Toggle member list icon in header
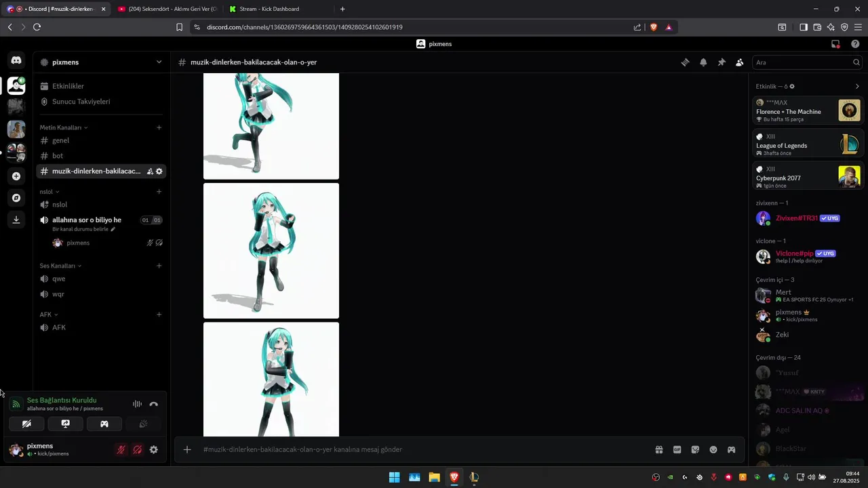The width and height of the screenshot is (868, 488). [x=740, y=62]
